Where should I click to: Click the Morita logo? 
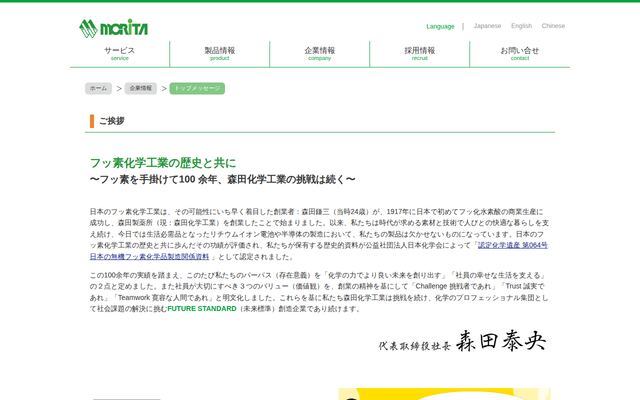point(113,28)
